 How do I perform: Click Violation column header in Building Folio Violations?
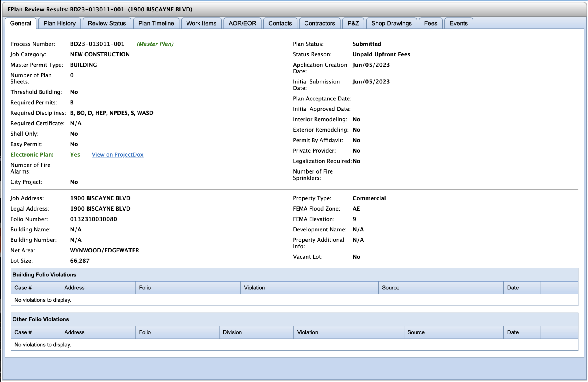(254, 288)
